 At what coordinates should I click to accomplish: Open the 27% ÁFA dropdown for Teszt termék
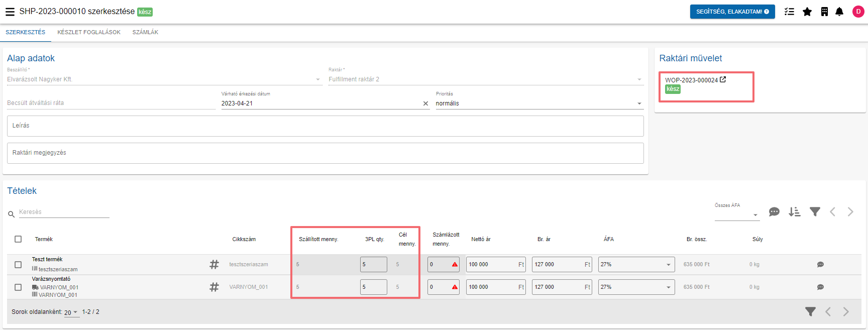636,265
